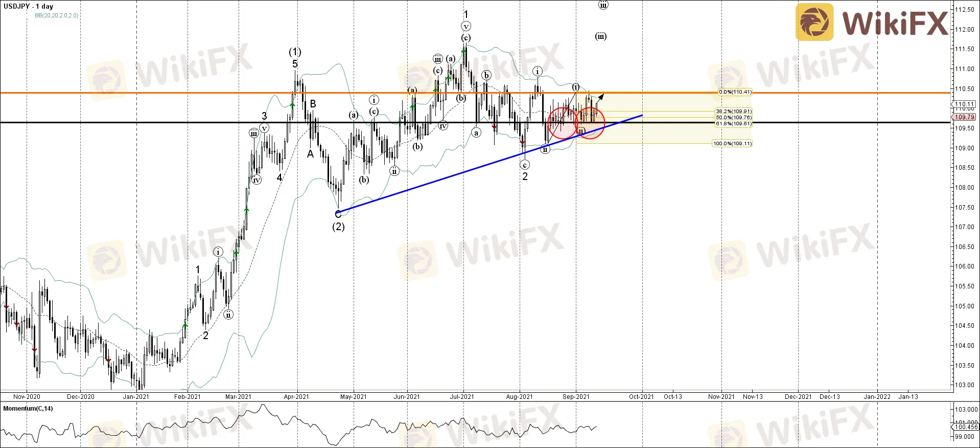Select the Feb-2021 date label
Viewport: 980px width, 448px height.
[187, 397]
